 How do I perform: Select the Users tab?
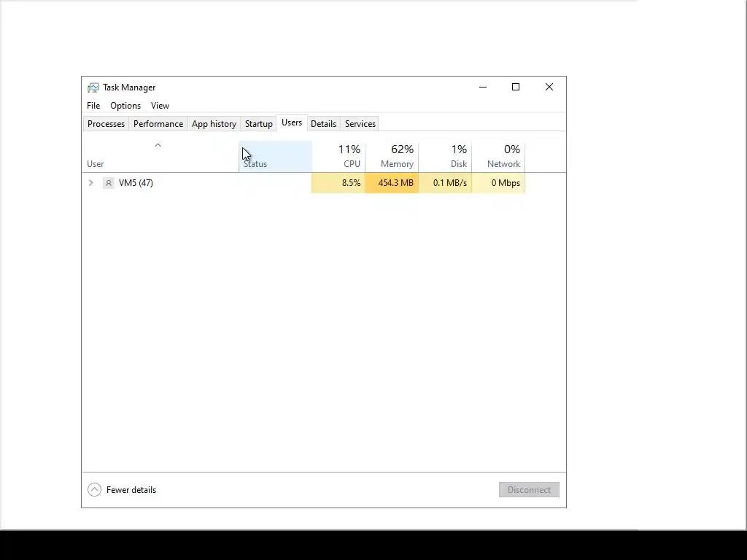point(292,122)
